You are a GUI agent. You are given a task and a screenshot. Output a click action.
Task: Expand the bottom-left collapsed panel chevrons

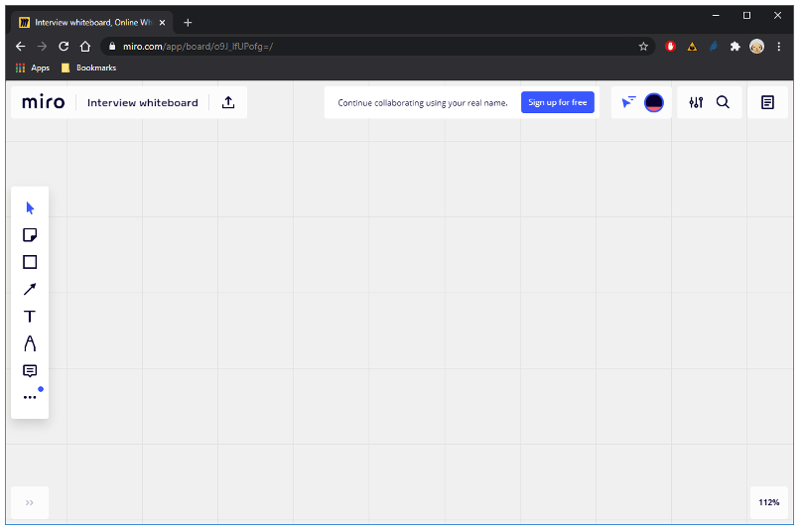tap(30, 502)
